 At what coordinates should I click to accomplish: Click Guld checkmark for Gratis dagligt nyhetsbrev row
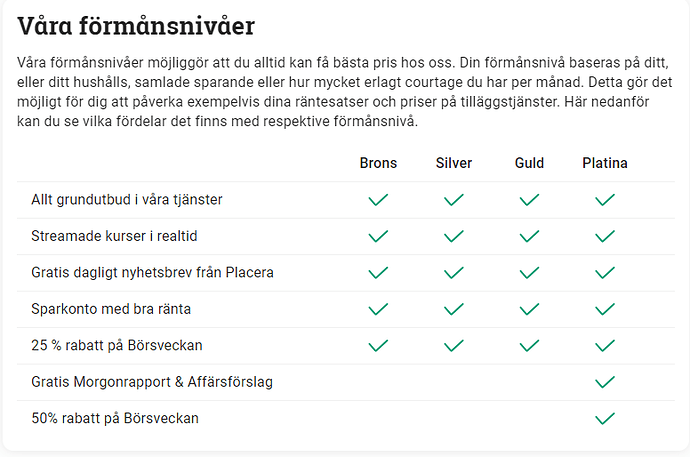[530, 273]
